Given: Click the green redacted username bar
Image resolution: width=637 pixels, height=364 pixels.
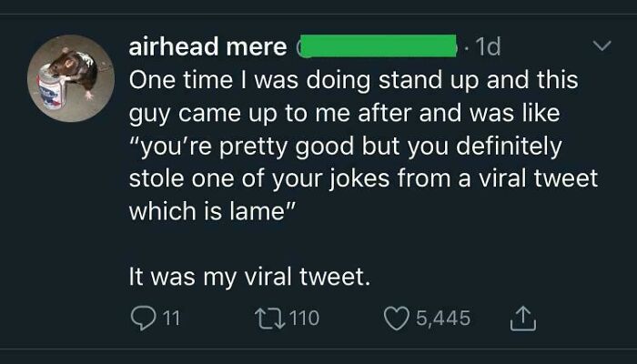Looking at the screenshot, I should point(376,45).
